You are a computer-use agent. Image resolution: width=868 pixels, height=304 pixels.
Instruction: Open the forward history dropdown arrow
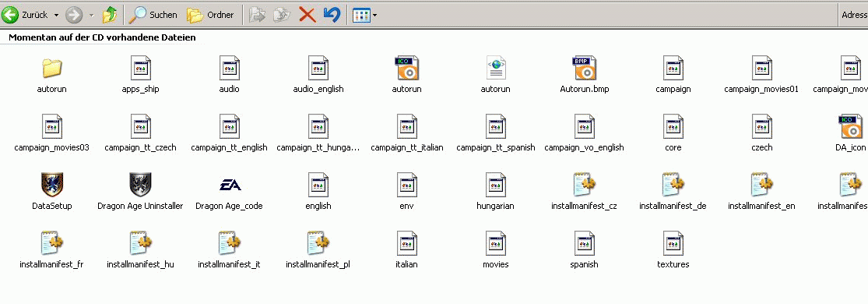coord(92,15)
